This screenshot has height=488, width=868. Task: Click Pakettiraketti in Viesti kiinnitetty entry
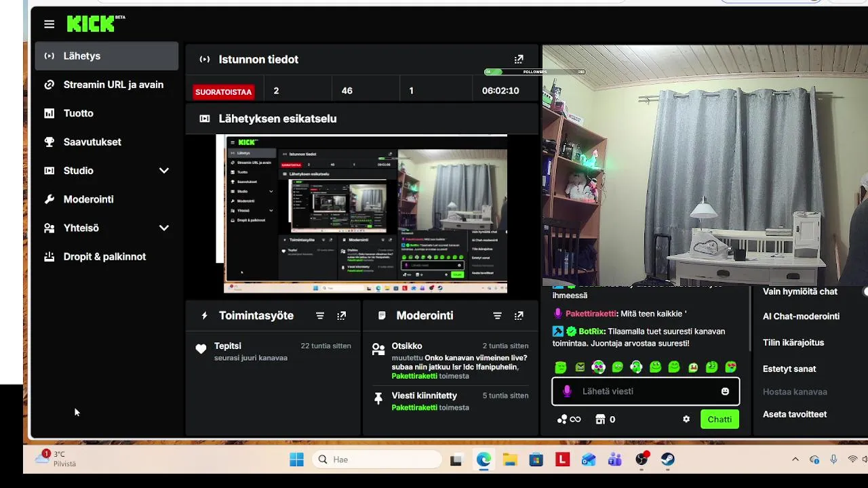pos(414,407)
